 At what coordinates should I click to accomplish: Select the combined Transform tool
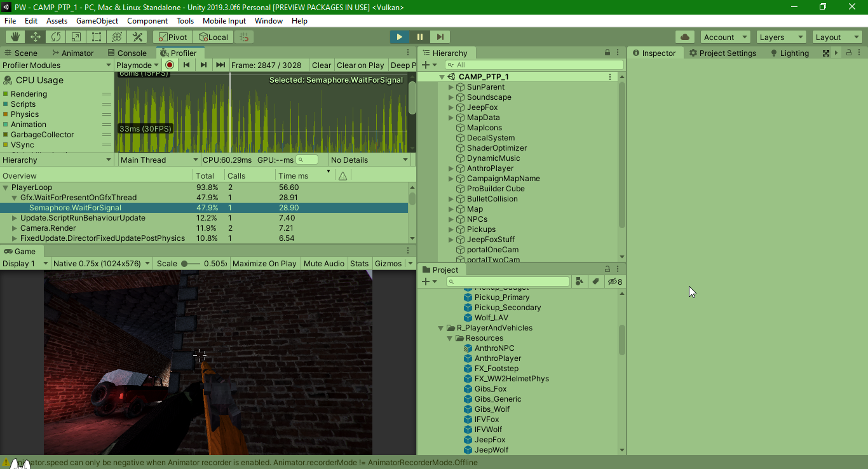click(x=117, y=37)
